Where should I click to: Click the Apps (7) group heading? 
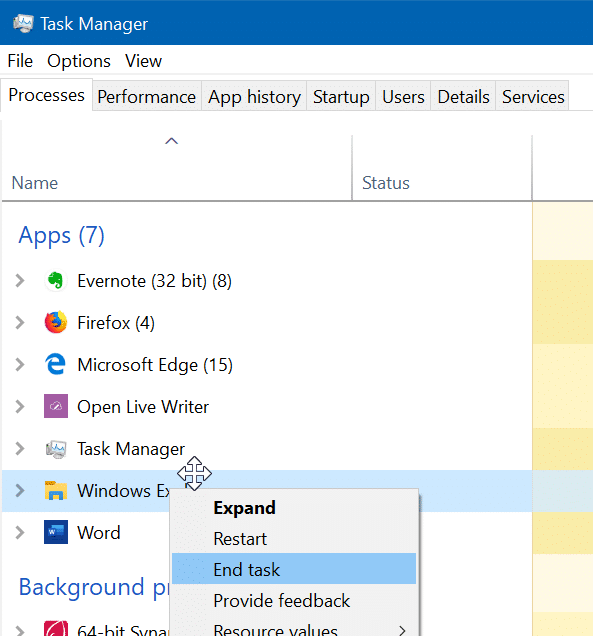(61, 235)
